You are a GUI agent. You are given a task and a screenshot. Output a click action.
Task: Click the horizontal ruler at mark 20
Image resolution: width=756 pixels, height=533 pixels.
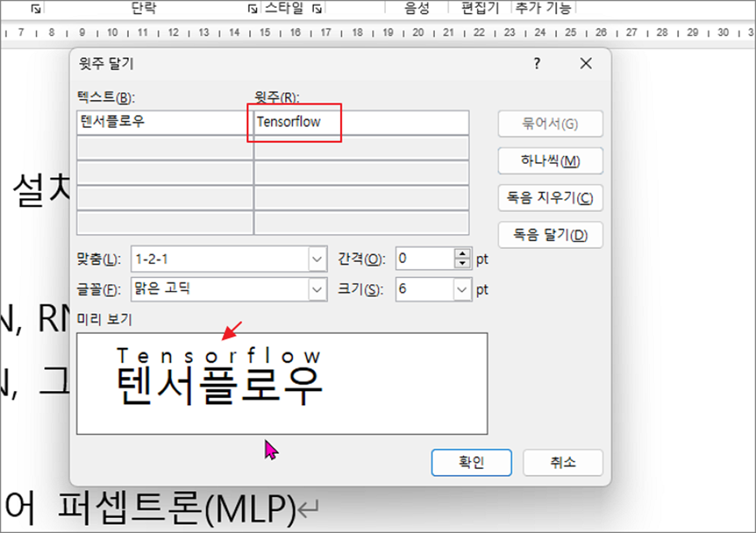(x=418, y=33)
